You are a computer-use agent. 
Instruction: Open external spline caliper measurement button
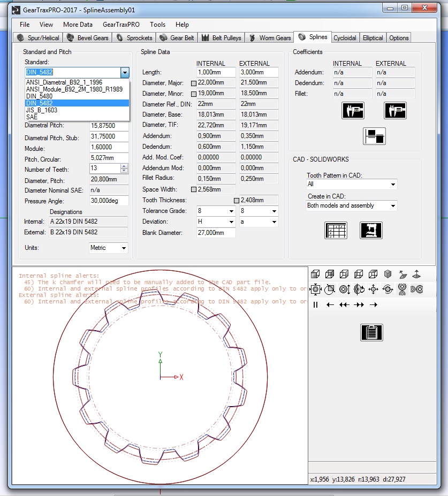395,110
